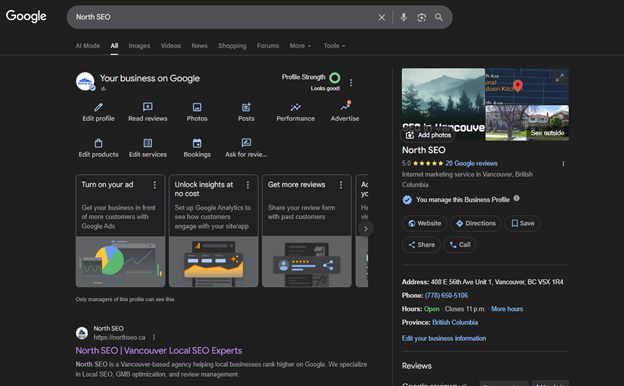Image resolution: width=624 pixels, height=386 pixels.
Task: Open phone number (778) 650-5106 link
Action: click(446, 295)
